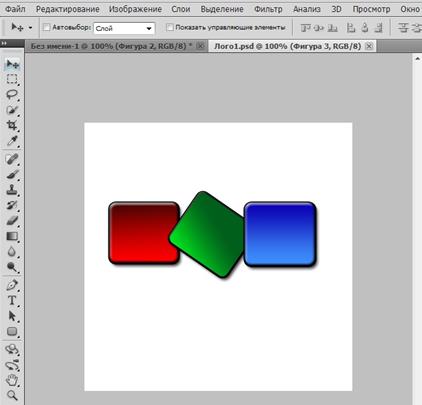
Task: Select the Zoom tool
Action: [12, 396]
